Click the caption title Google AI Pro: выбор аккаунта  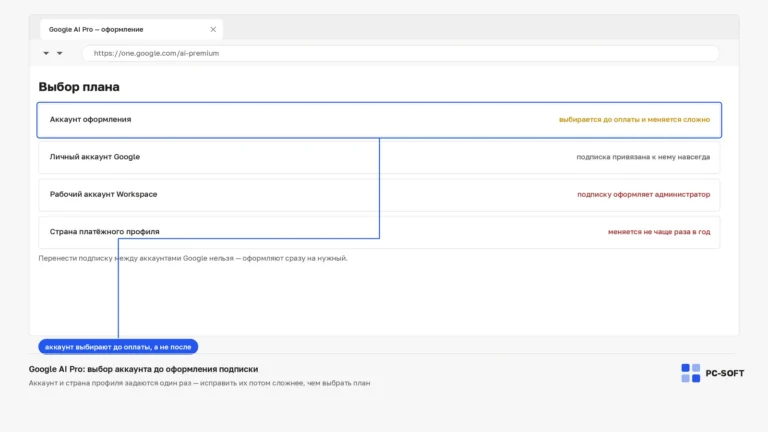[x=143, y=369]
